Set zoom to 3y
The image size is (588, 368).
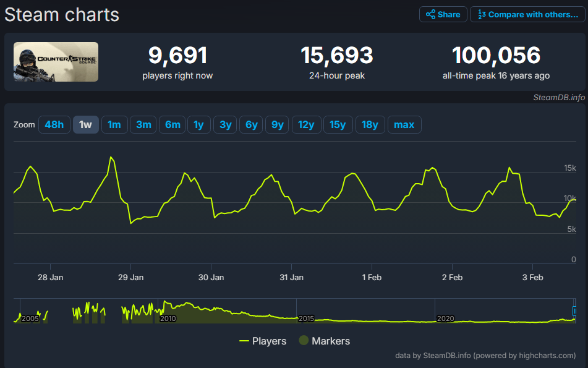[x=225, y=124]
